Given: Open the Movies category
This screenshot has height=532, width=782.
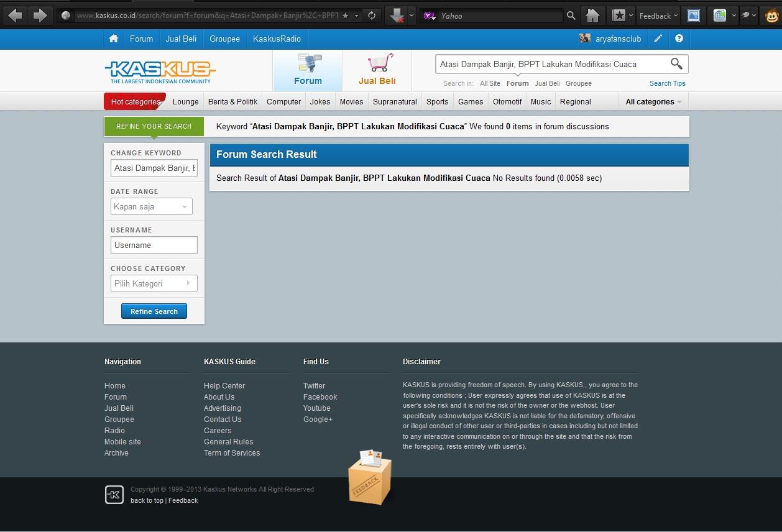Looking at the screenshot, I should coord(351,102).
